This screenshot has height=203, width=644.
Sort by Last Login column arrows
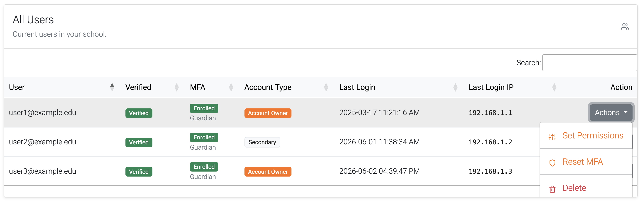click(455, 87)
